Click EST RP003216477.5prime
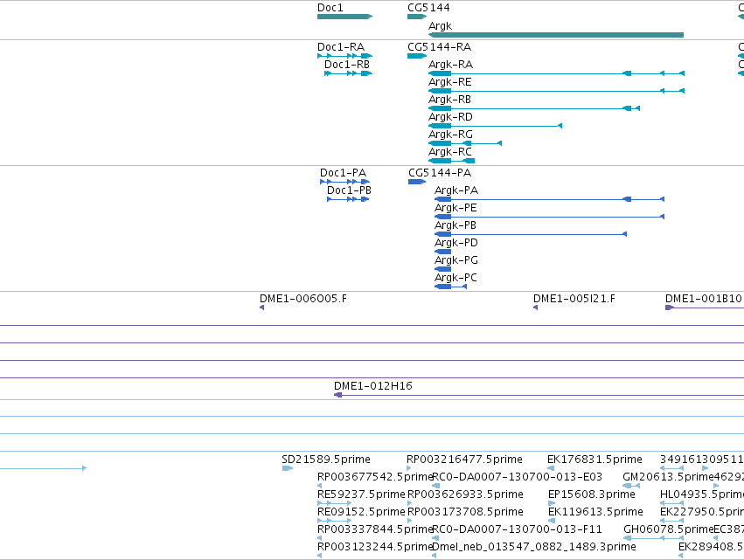Screen dimensions: 744x560 tap(409, 468)
